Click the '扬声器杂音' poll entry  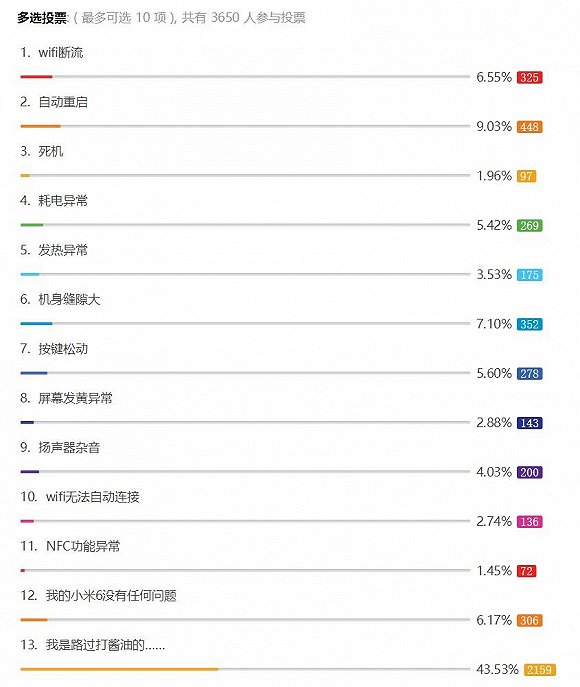pos(69,448)
